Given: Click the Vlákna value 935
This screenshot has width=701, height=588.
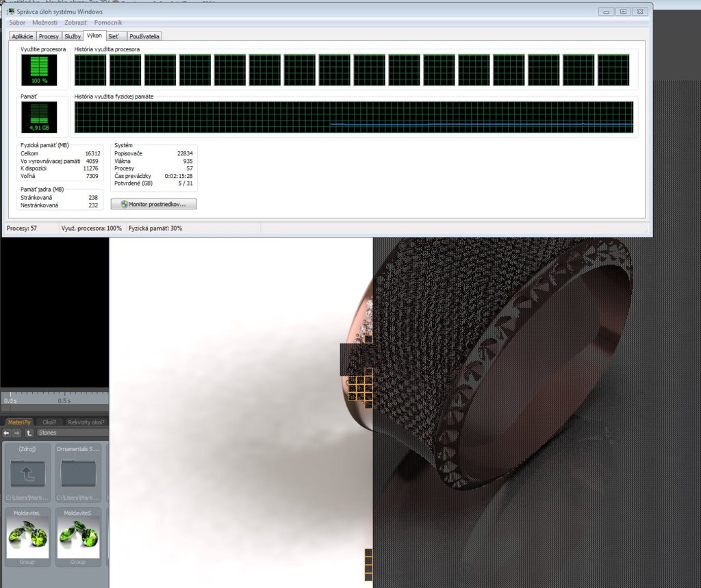Looking at the screenshot, I should point(188,161).
